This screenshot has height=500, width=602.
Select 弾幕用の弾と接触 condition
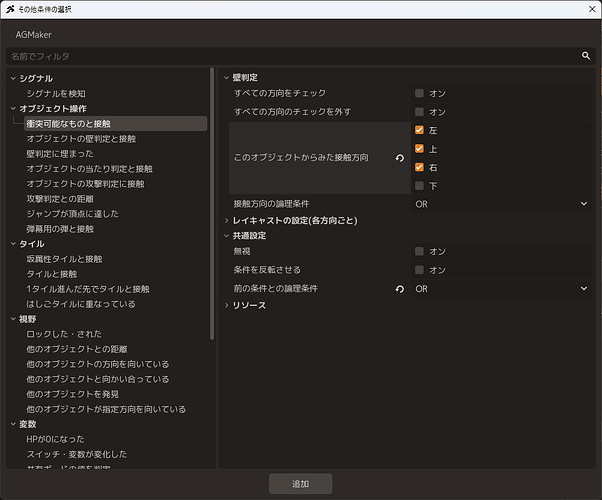[60, 229]
